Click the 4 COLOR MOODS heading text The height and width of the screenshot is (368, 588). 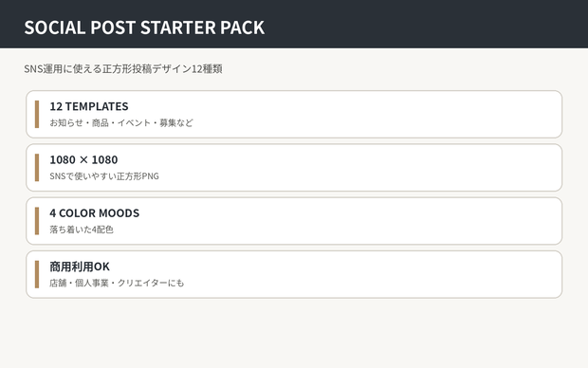(95, 213)
